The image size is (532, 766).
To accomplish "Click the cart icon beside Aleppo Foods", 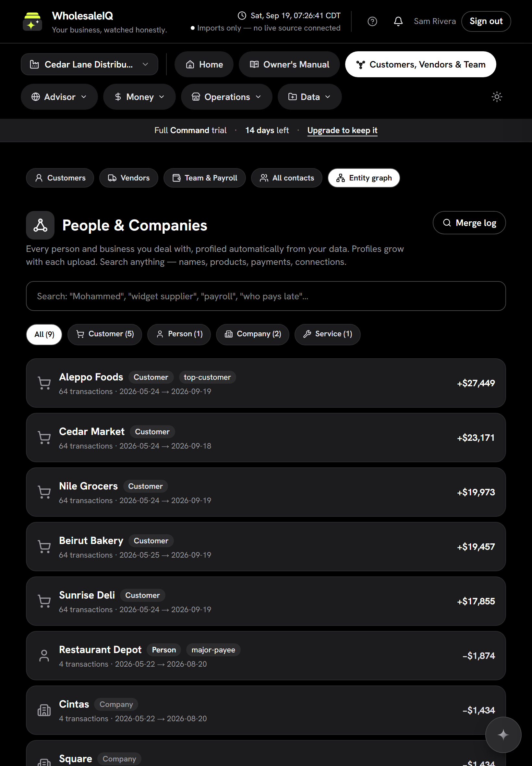I will point(44,383).
